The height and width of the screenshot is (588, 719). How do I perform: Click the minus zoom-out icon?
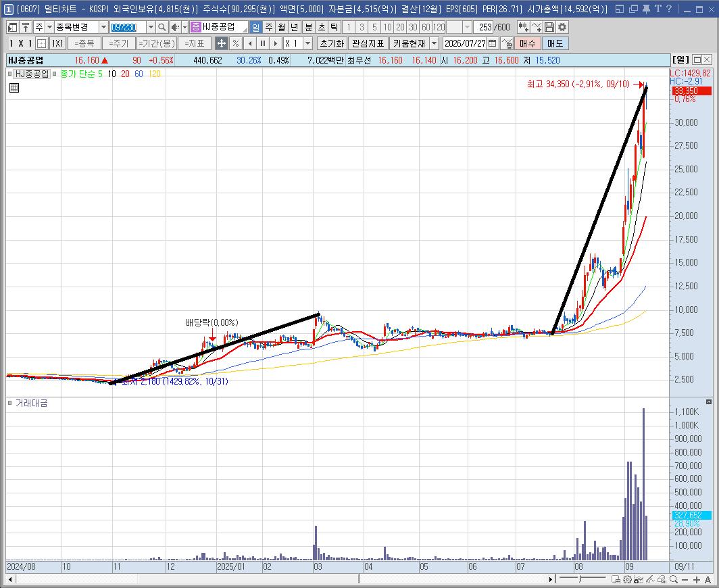tap(685, 580)
